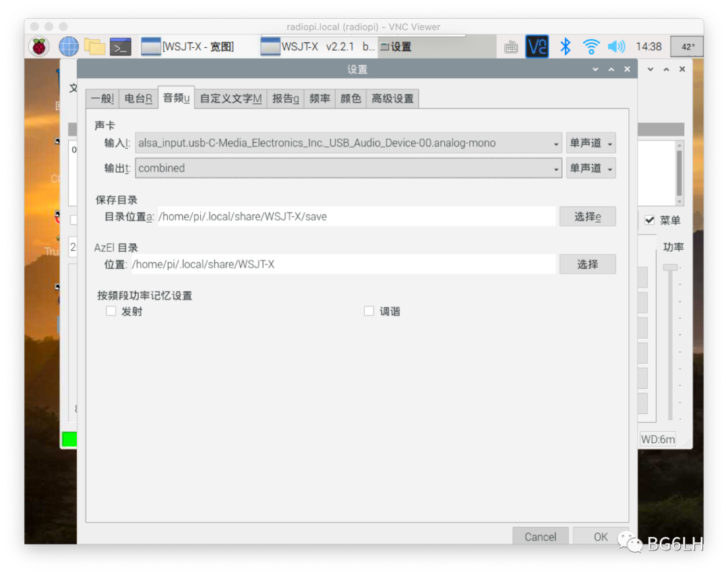
Task: Click the AzEl 位置 path field
Action: point(344,264)
